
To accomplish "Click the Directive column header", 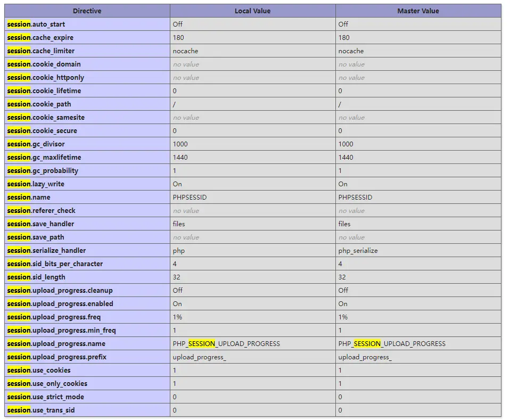I will coord(87,11).
